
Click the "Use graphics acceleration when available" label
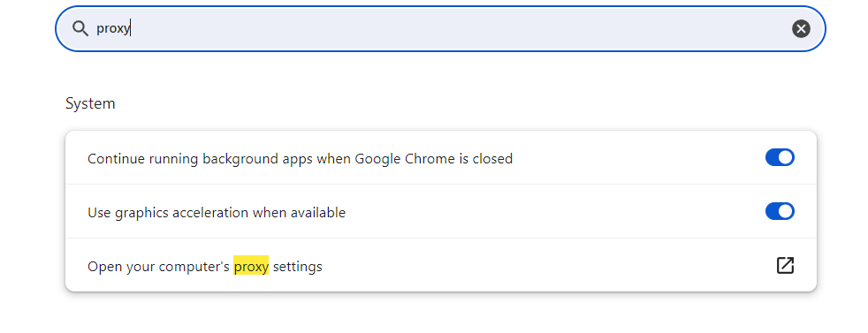click(217, 212)
